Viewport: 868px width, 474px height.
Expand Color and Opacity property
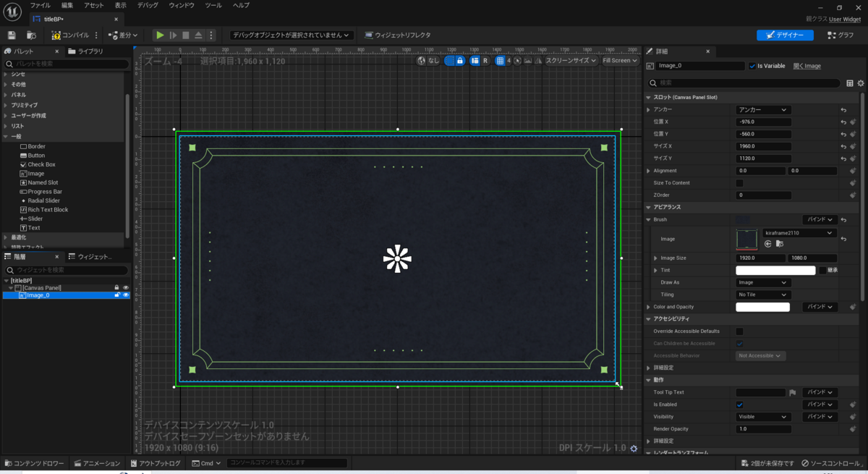[x=648, y=307]
